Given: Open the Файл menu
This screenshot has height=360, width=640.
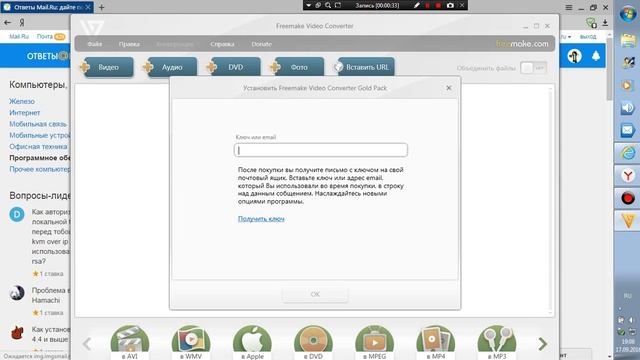Looking at the screenshot, I should point(95,44).
